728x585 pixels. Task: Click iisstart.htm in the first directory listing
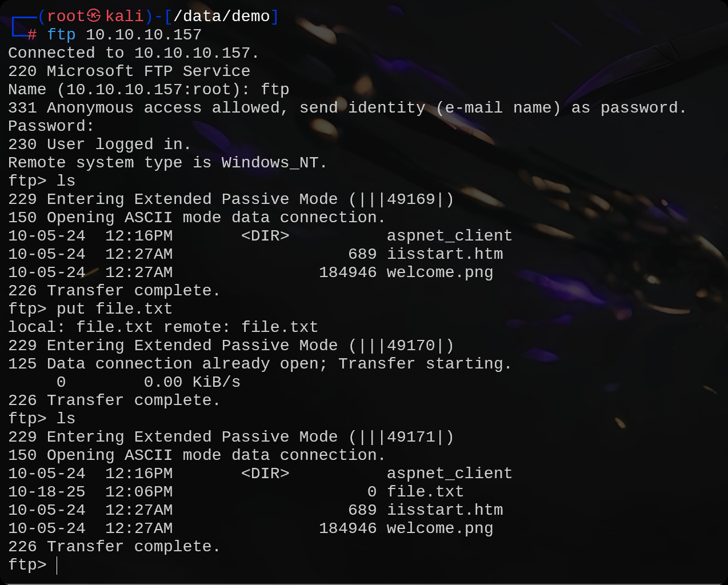click(x=445, y=254)
